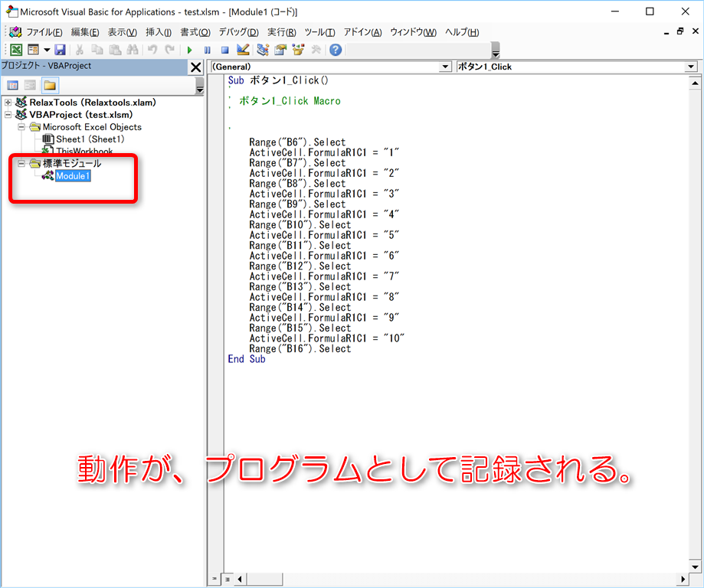Select the 標準モジュール folder item

pyautogui.click(x=72, y=163)
